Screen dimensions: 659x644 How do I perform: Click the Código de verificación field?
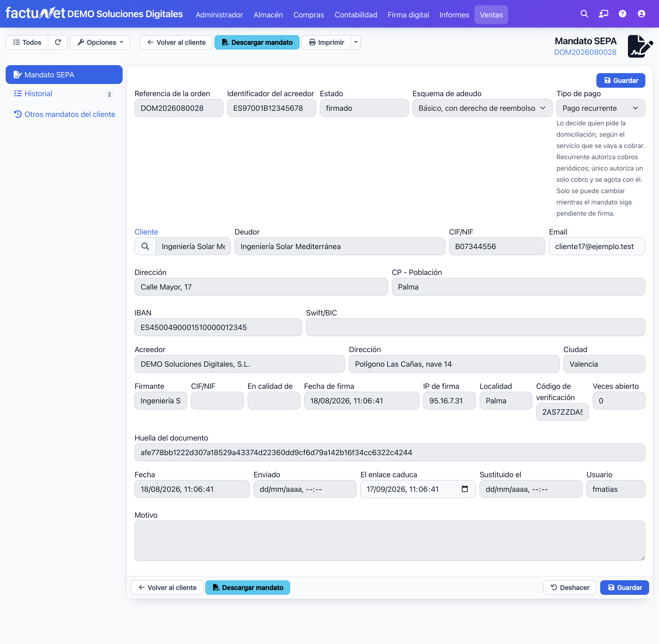[562, 412]
